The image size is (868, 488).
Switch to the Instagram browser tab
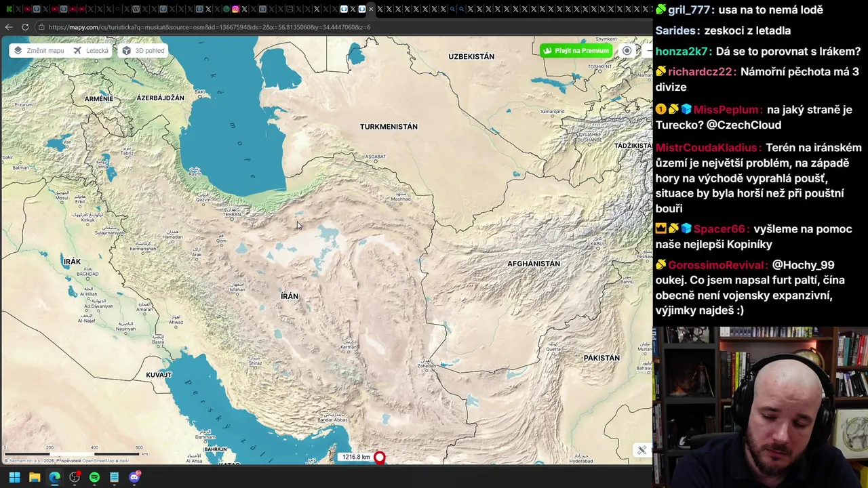[235, 9]
